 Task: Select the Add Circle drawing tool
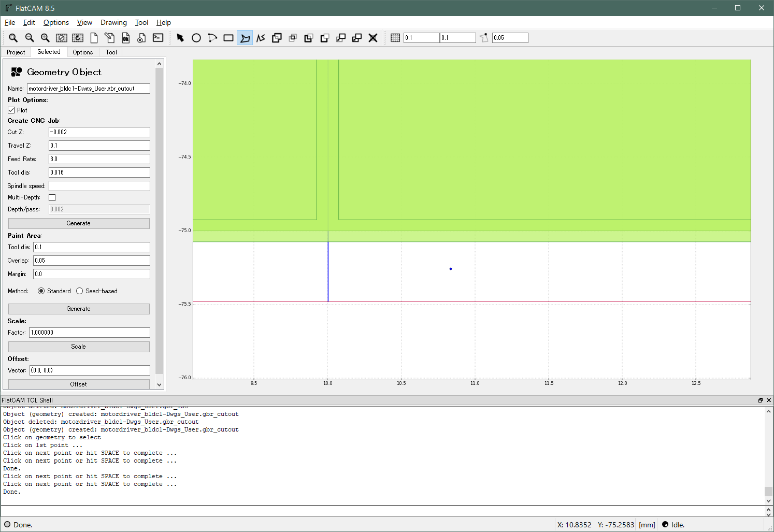pyautogui.click(x=196, y=38)
